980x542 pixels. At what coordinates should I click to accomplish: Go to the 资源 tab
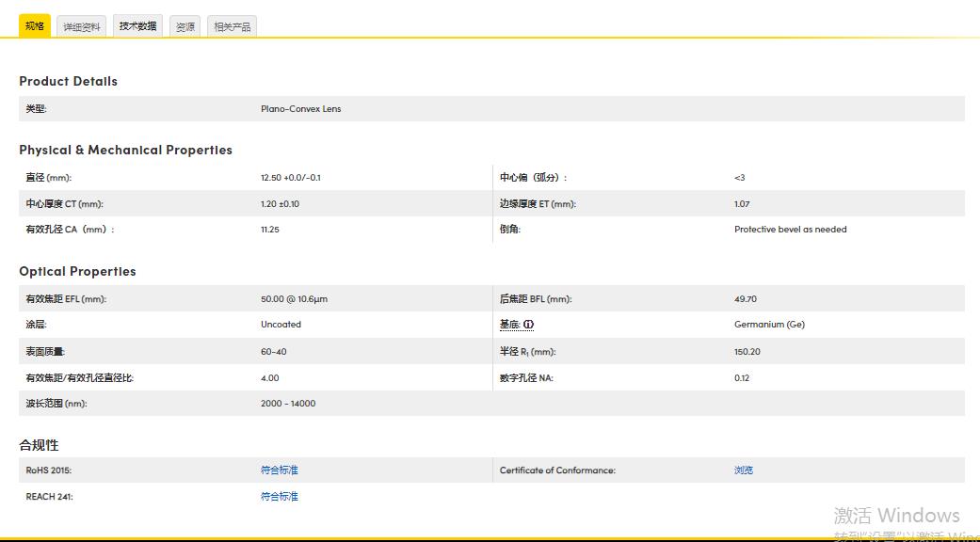pos(185,27)
